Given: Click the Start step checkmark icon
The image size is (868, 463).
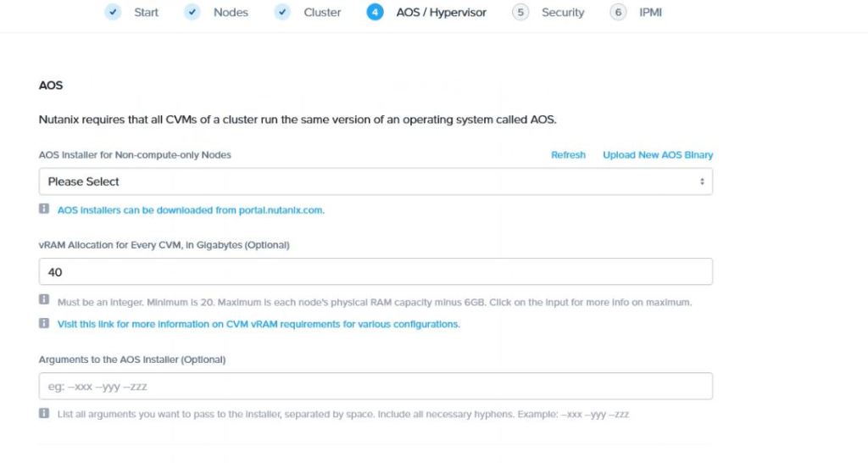Looking at the screenshot, I should [113, 13].
